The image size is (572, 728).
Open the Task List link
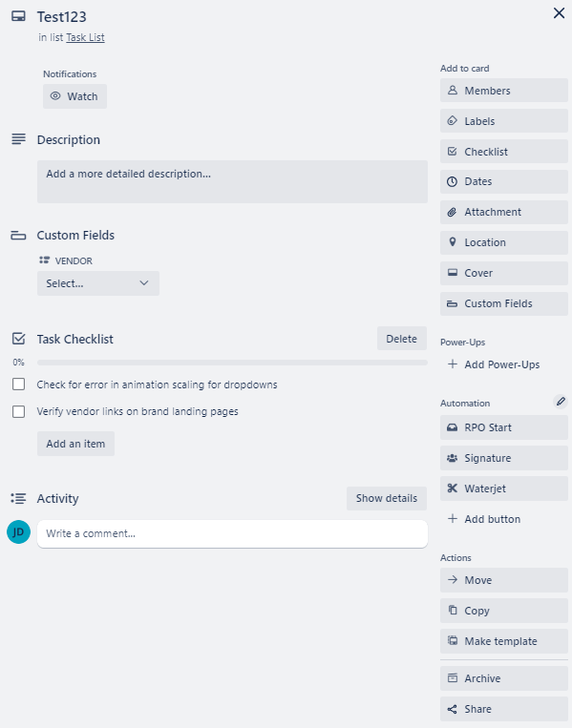click(86, 37)
